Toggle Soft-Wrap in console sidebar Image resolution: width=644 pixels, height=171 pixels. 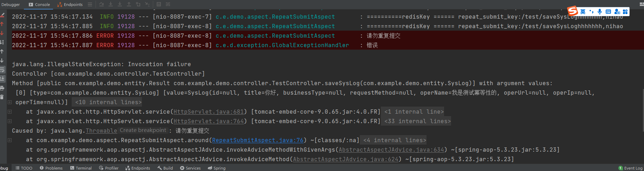[2, 70]
